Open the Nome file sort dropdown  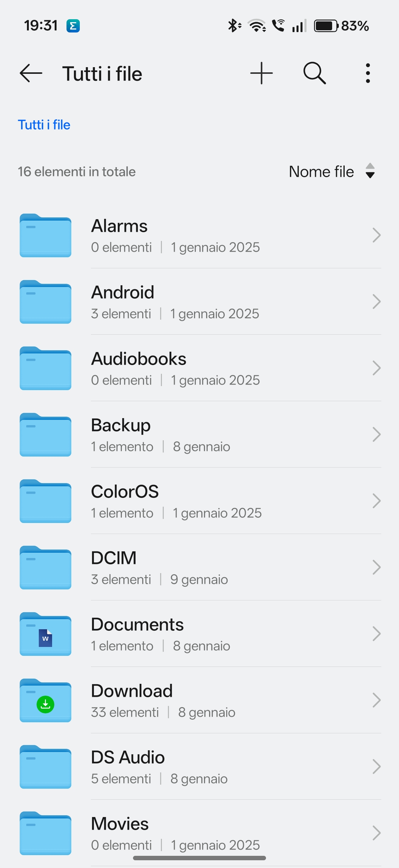click(321, 172)
